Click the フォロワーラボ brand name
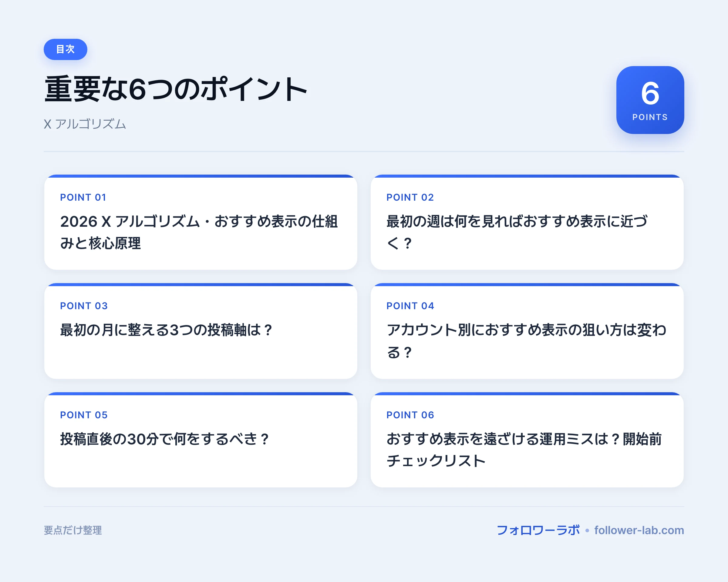Image resolution: width=728 pixels, height=582 pixels. click(538, 530)
